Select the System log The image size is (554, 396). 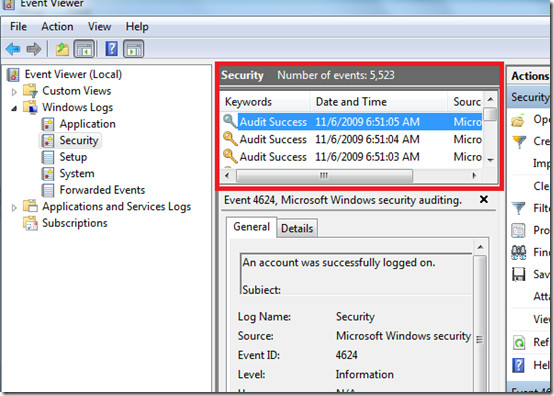pyautogui.click(x=77, y=174)
